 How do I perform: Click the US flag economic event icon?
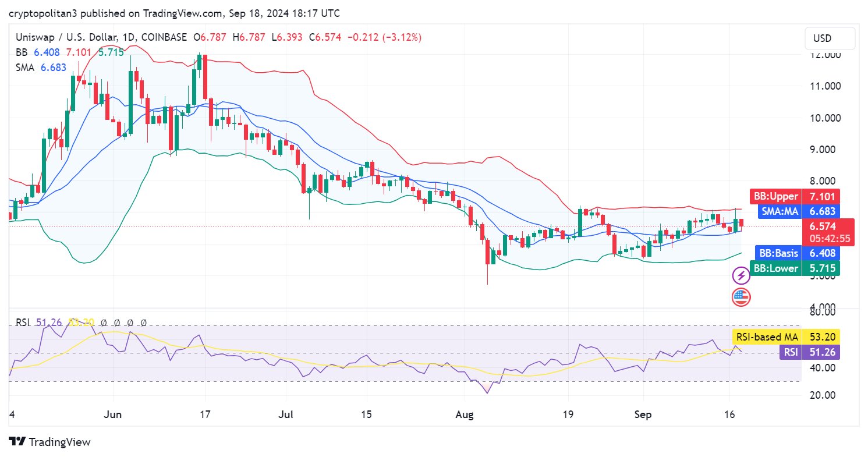click(x=741, y=297)
